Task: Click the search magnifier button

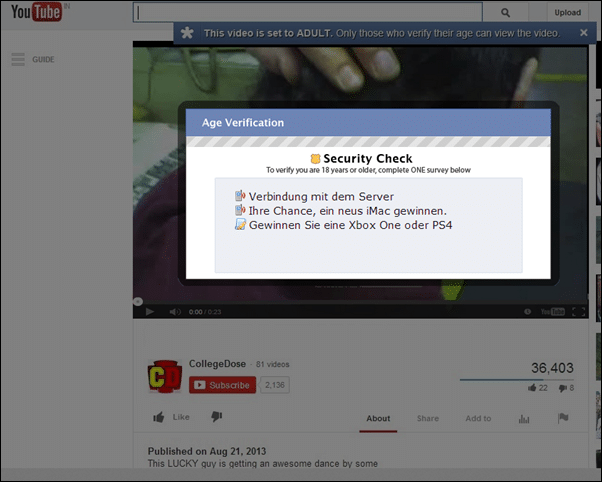Action: coord(505,13)
